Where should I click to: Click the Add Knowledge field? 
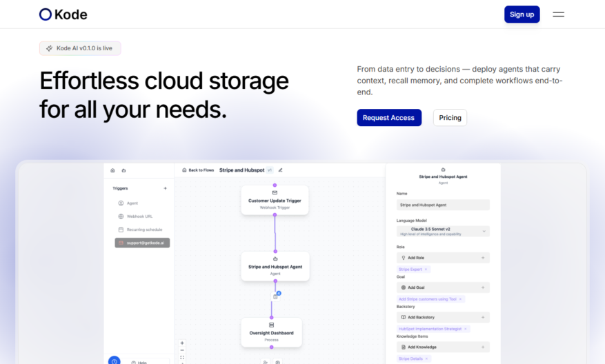(x=443, y=347)
